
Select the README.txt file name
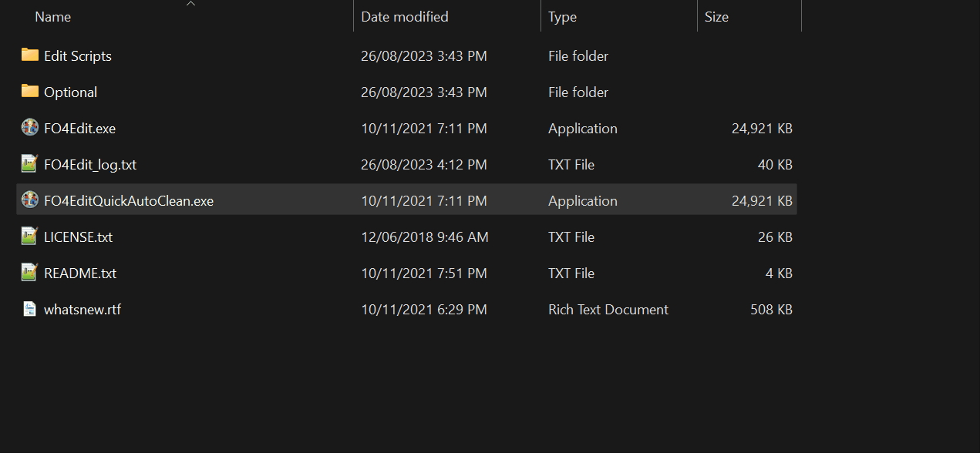(80, 273)
